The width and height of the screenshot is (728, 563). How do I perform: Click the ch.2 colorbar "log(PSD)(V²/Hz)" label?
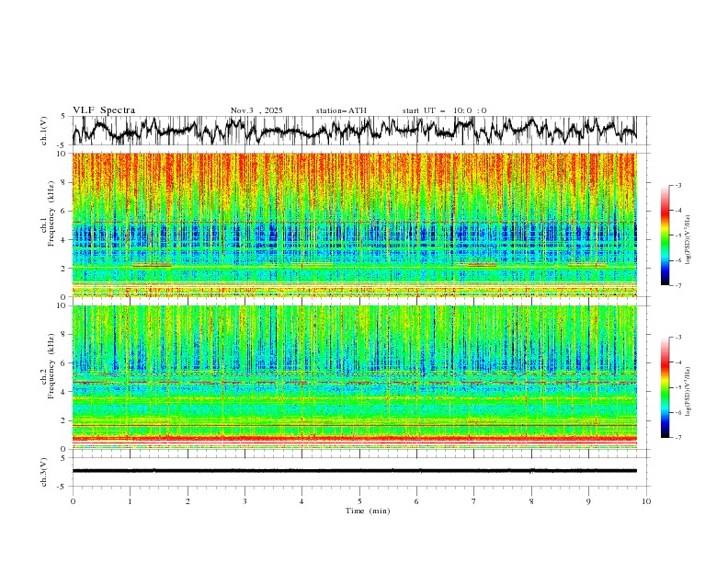pos(688,392)
